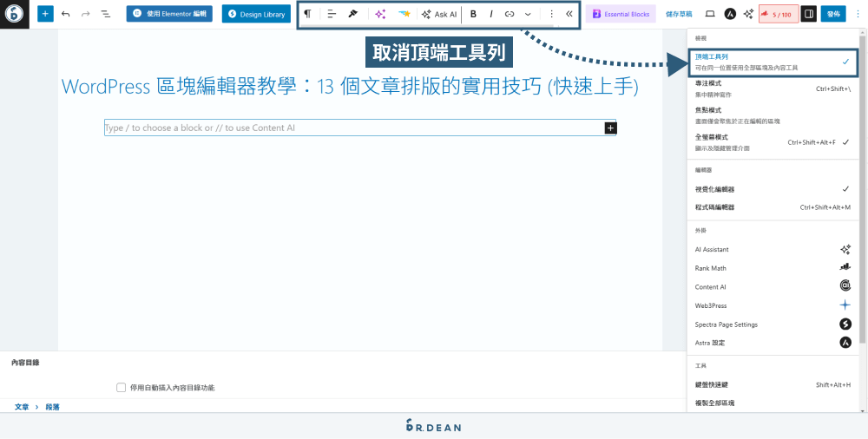Image resolution: width=868 pixels, height=439 pixels.
Task: Select 視覺化編輯器 visual editor
Action: point(773,189)
